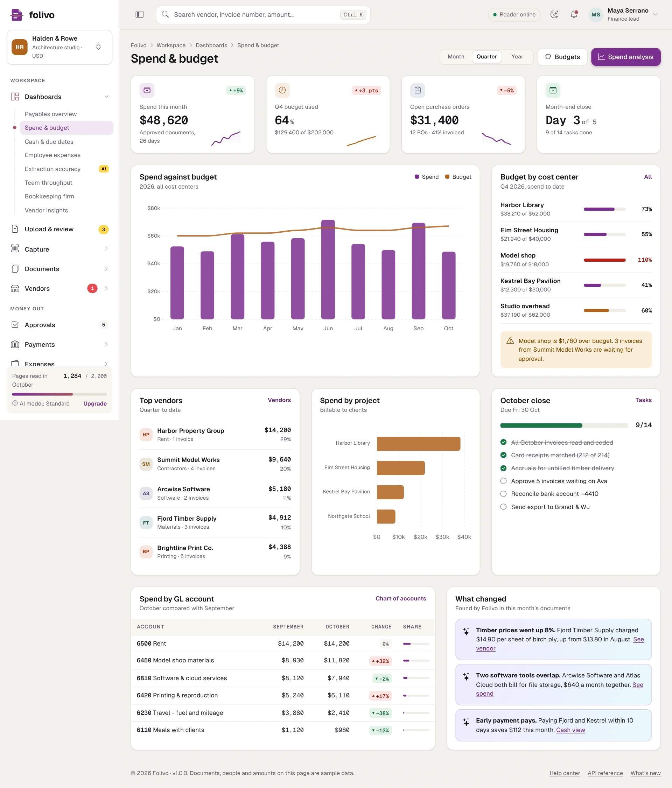Viewport: 672px width, 788px height.
Task: Open Payables overview in the sidebar
Action: click(66, 114)
